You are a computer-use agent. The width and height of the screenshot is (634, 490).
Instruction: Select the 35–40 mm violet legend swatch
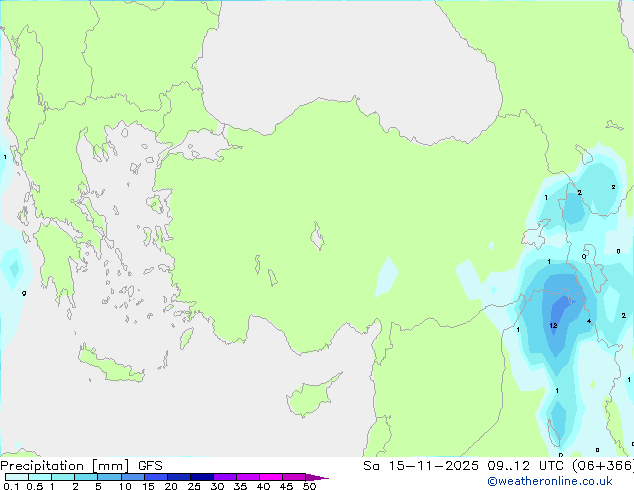248,477
